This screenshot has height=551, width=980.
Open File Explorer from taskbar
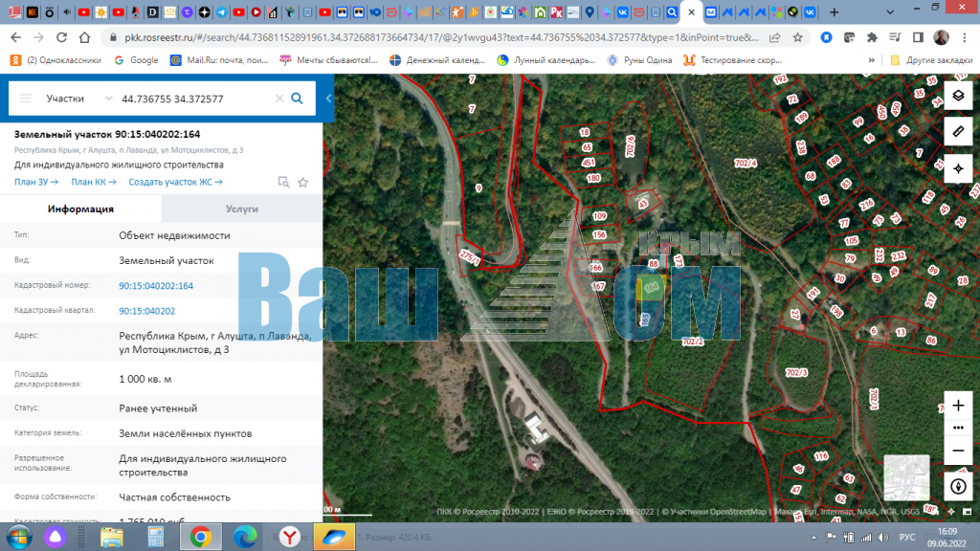(111, 537)
